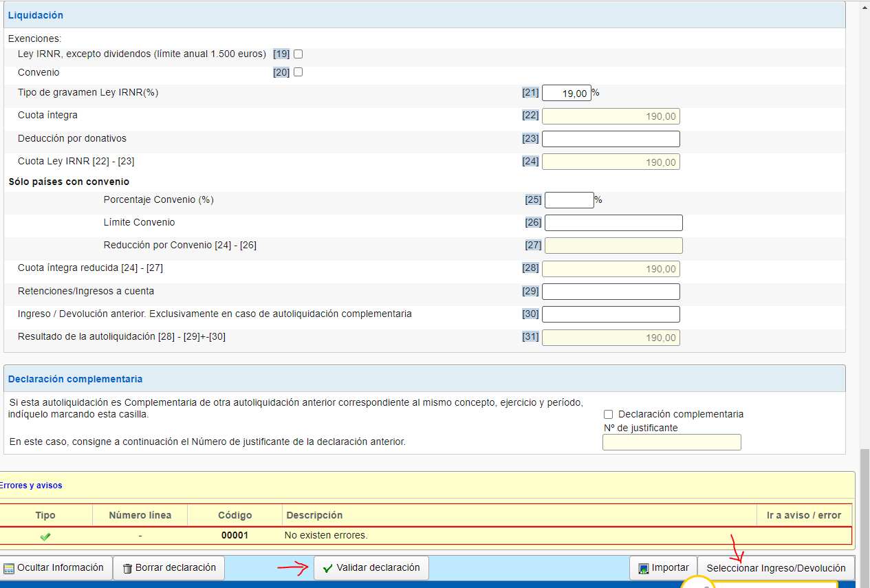Click the trash icon in Borrar declaración

pos(127,569)
